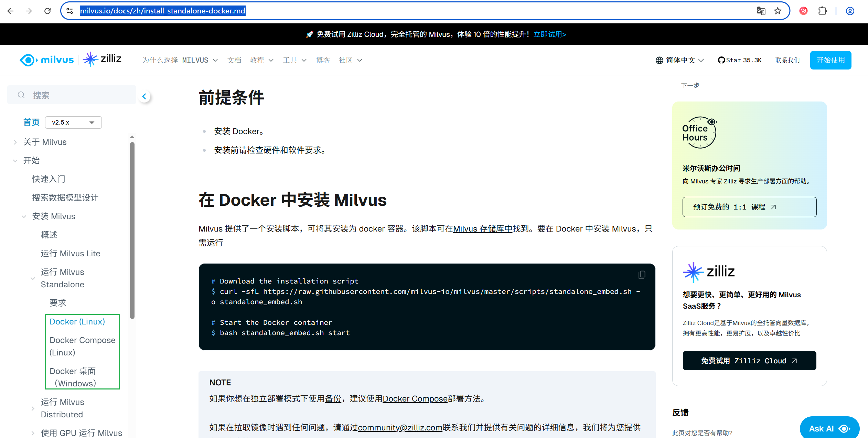Click the browser profile avatar icon
Screen dimensions: 868x438
coord(849,11)
